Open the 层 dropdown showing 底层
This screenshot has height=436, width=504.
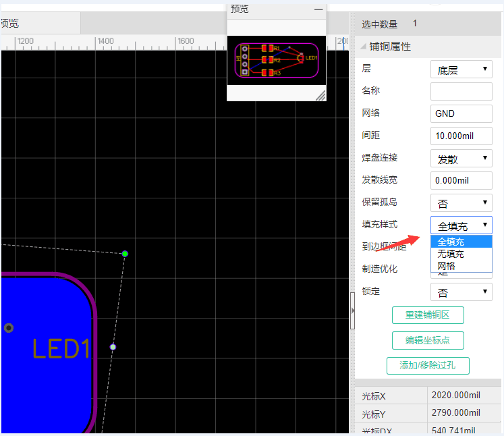pos(461,69)
